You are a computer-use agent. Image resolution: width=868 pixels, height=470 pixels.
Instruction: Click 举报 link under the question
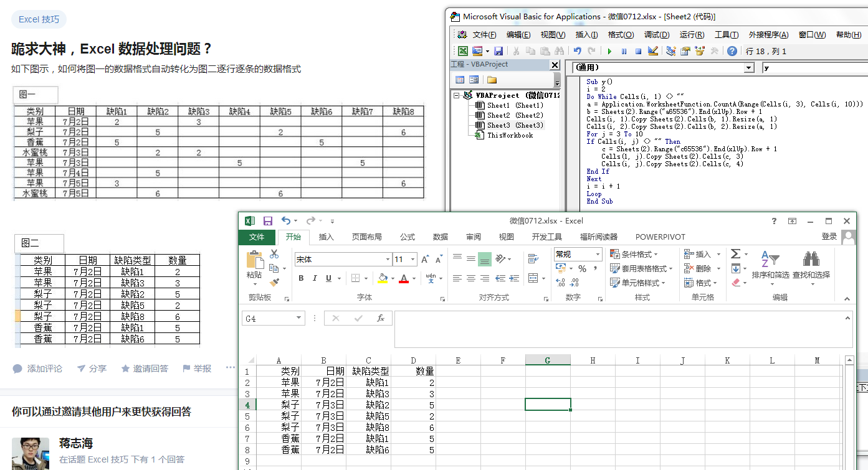tap(196, 369)
